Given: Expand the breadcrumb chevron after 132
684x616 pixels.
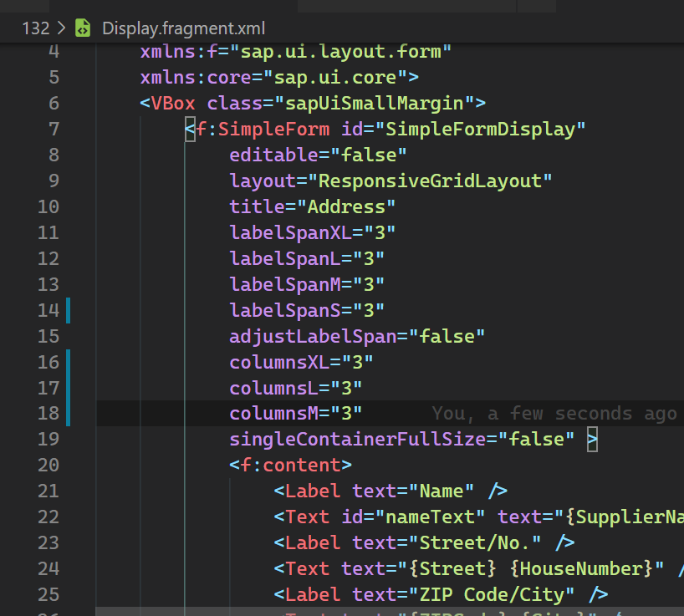Looking at the screenshot, I should [62, 28].
